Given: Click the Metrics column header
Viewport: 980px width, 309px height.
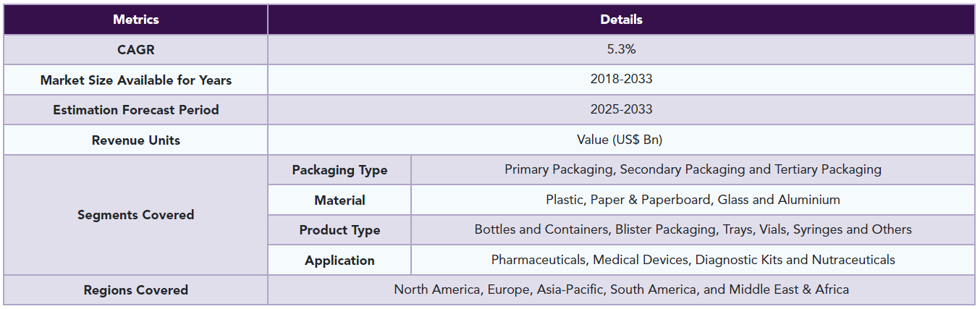Looking at the screenshot, I should pos(135,20).
